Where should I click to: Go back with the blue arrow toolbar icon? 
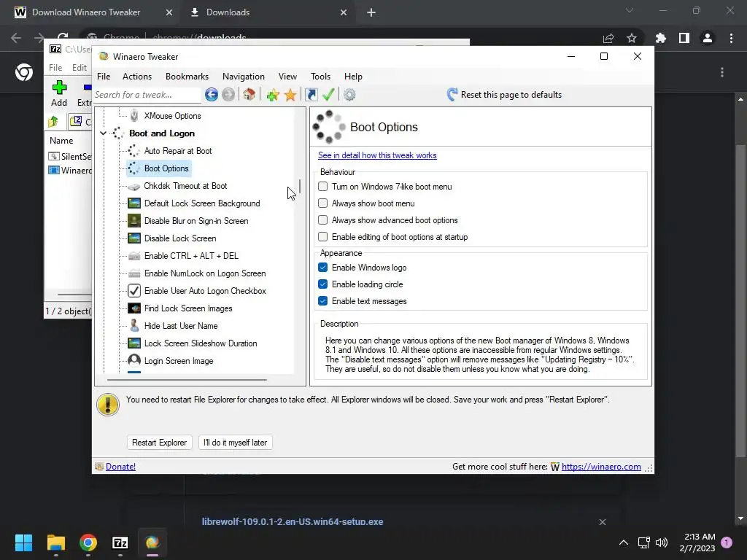(x=211, y=95)
